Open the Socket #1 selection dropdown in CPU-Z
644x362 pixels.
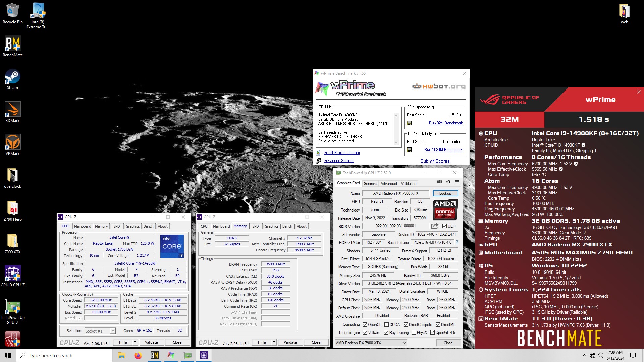(x=100, y=331)
